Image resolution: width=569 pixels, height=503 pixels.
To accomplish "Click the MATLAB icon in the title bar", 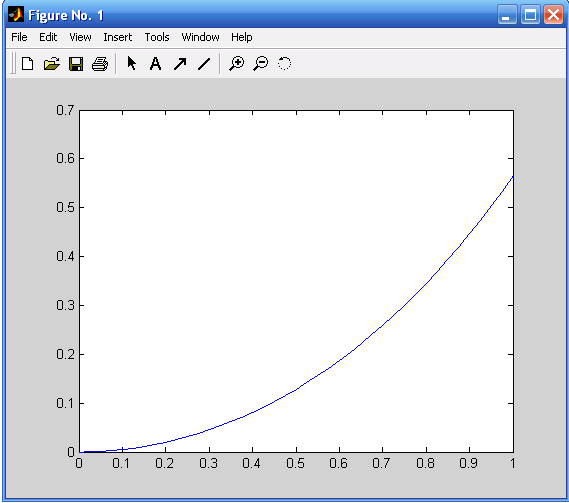I will pyautogui.click(x=16, y=15).
